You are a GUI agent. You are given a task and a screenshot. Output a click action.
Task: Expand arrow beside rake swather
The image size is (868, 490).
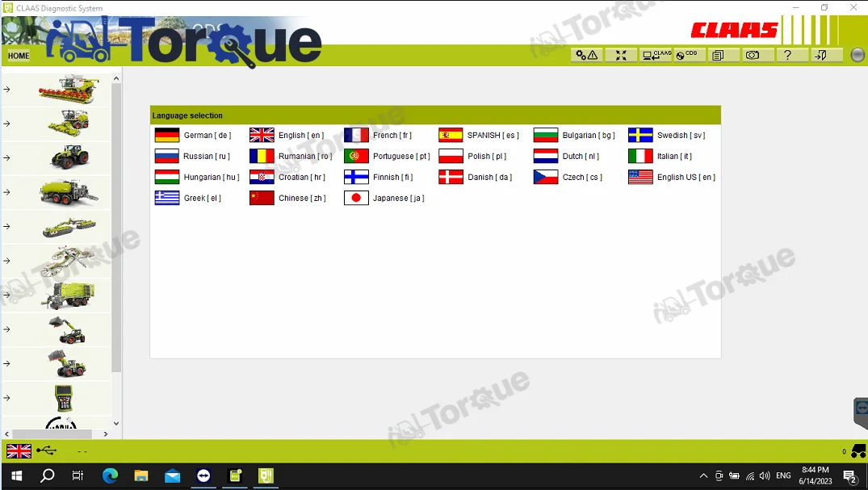6,261
